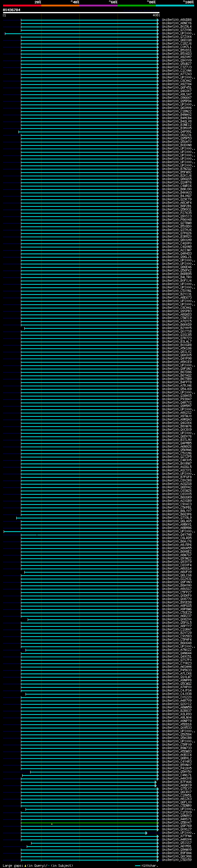Select the UniRef100_B4NA02 label

point(177,115)
